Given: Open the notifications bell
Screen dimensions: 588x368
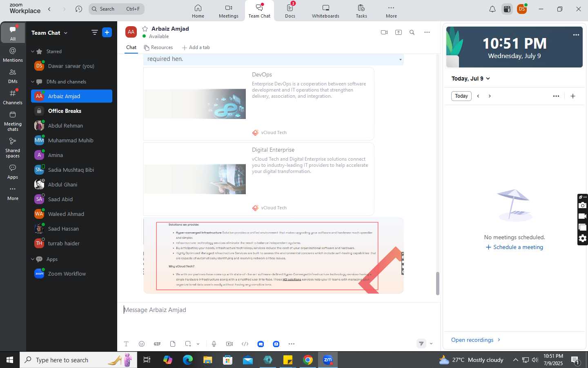Looking at the screenshot, I should coord(492,9).
